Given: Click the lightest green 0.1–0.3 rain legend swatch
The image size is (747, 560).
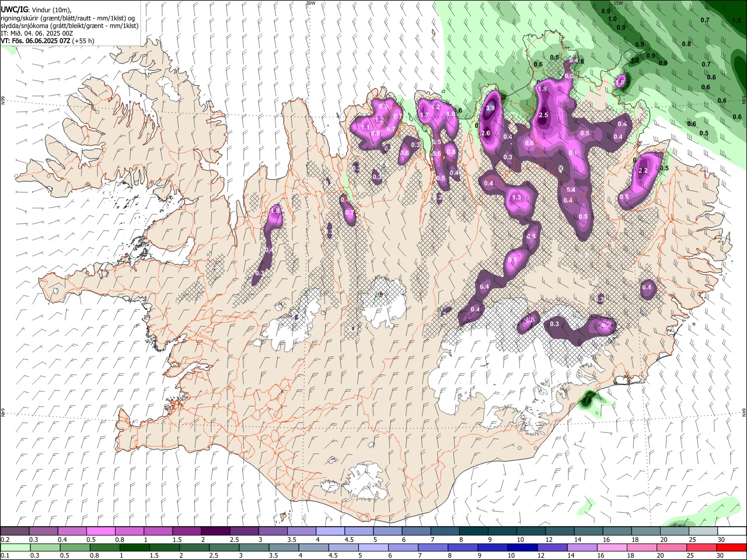Looking at the screenshot, I should (x=15, y=548).
